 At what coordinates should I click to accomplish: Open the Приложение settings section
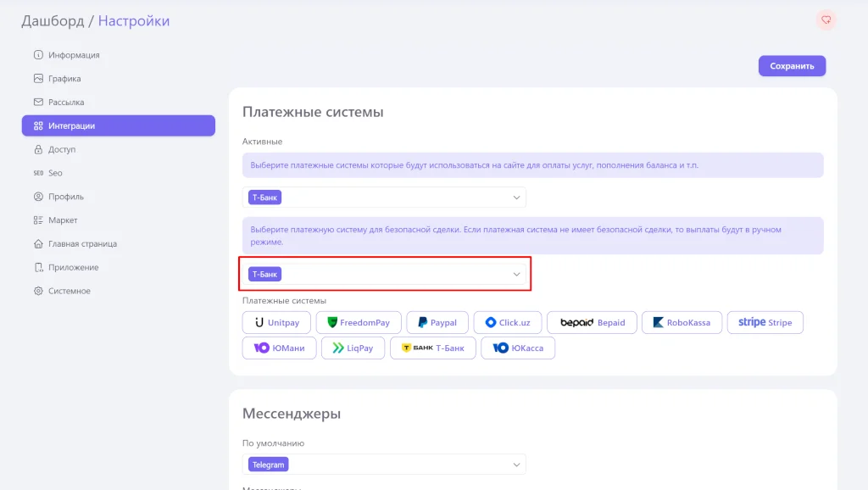(x=73, y=268)
